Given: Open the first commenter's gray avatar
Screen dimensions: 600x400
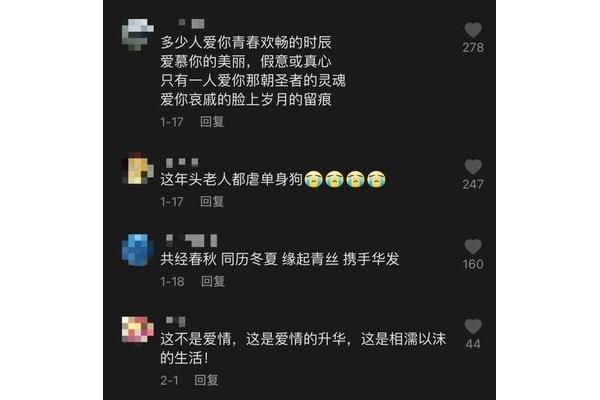Looking at the screenshot, I should [x=138, y=34].
